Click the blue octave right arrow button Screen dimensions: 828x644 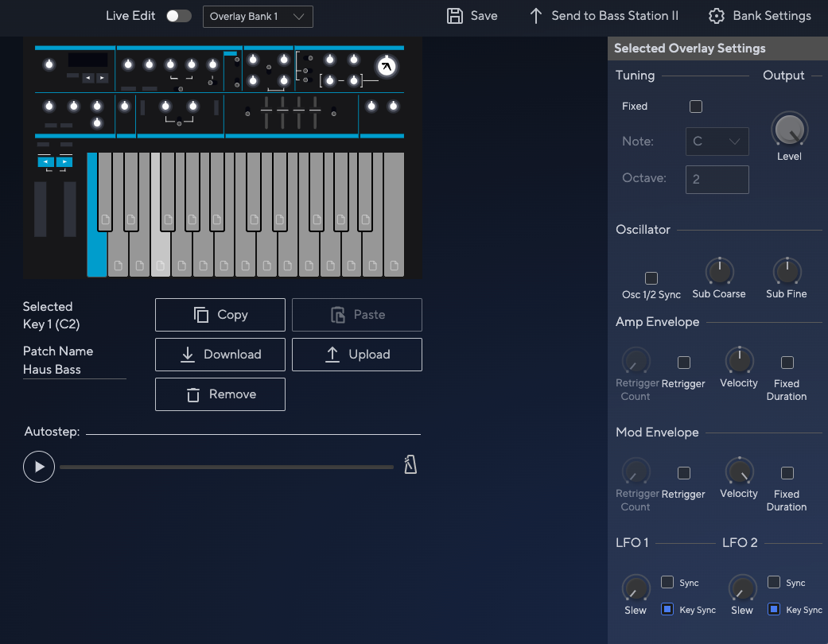[x=64, y=161]
